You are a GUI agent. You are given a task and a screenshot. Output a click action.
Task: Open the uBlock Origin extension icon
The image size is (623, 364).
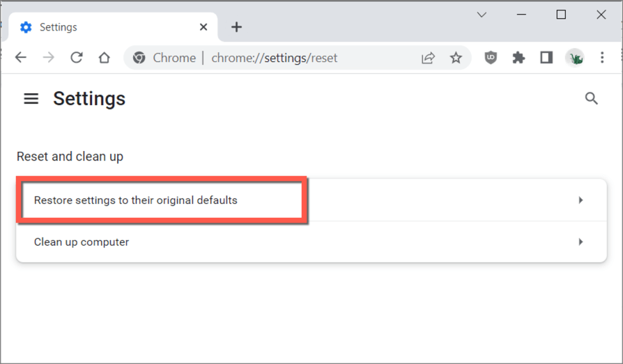pos(491,58)
